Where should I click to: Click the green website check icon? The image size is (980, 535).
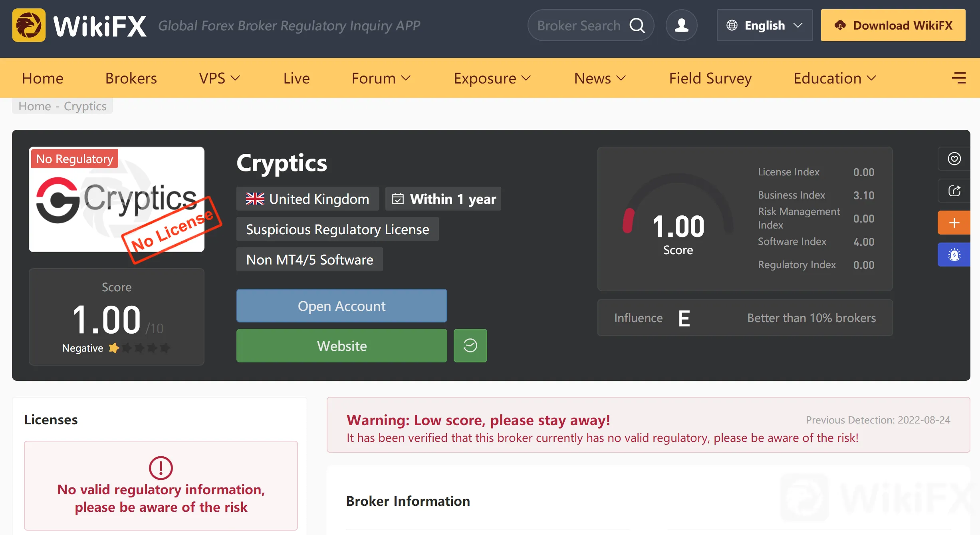(x=470, y=346)
